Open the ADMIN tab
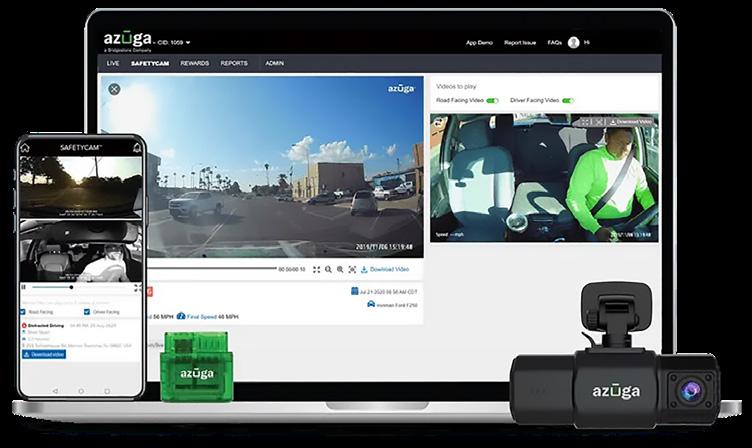The height and width of the screenshot is (448, 752). 274,63
